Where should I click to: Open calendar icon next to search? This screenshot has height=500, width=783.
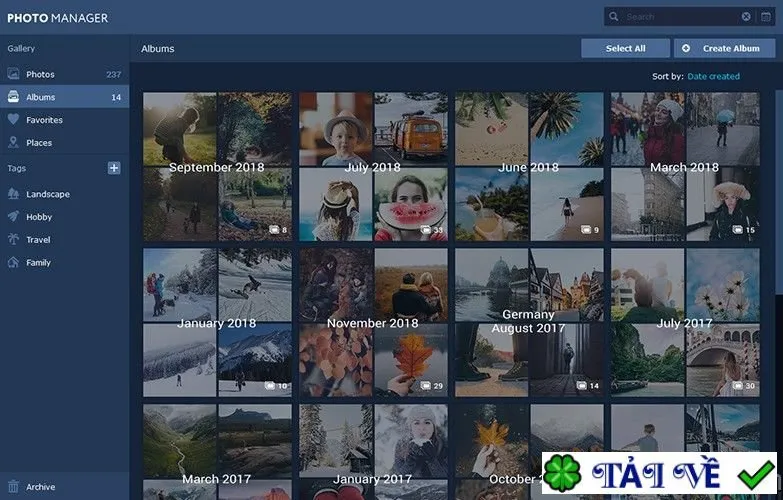tap(766, 17)
